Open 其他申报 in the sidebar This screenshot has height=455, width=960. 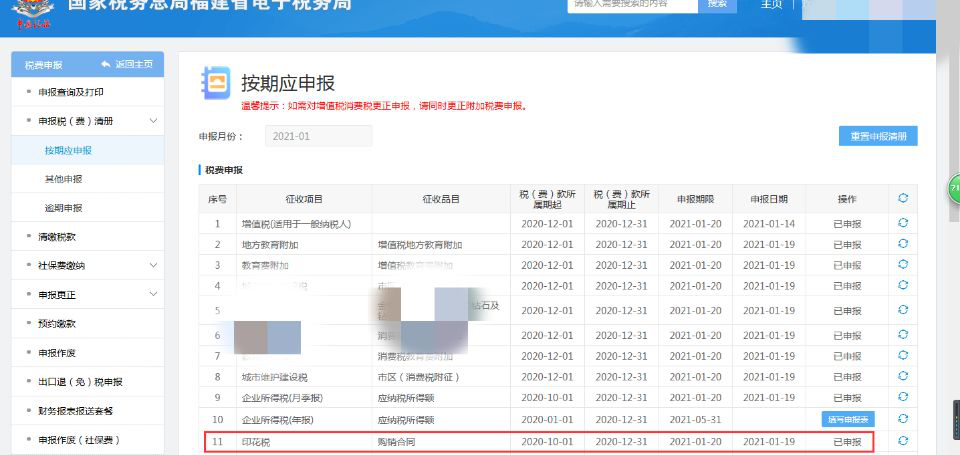(x=64, y=179)
